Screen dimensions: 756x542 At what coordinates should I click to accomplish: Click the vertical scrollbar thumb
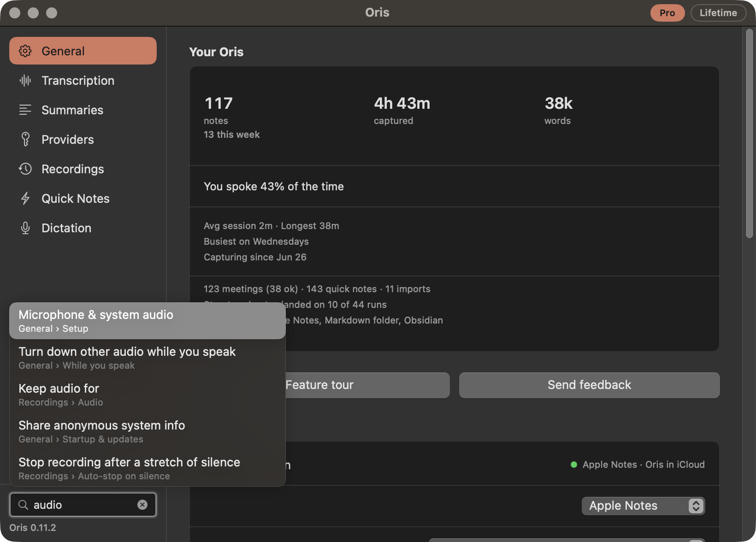pyautogui.click(x=750, y=134)
